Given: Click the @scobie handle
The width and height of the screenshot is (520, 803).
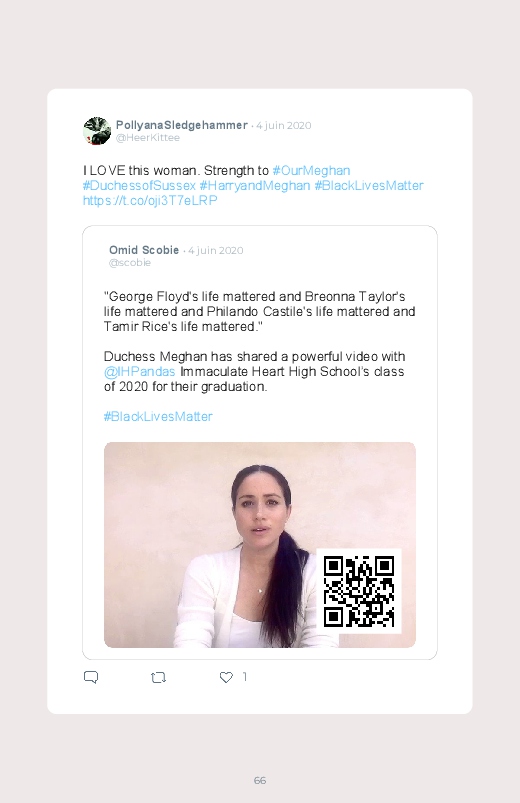Looking at the screenshot, I should tap(130, 263).
